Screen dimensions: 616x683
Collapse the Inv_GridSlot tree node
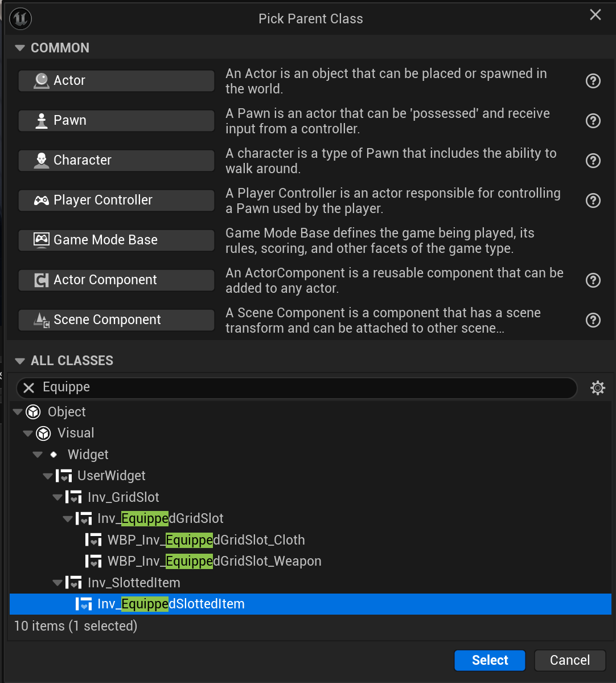[x=57, y=497]
